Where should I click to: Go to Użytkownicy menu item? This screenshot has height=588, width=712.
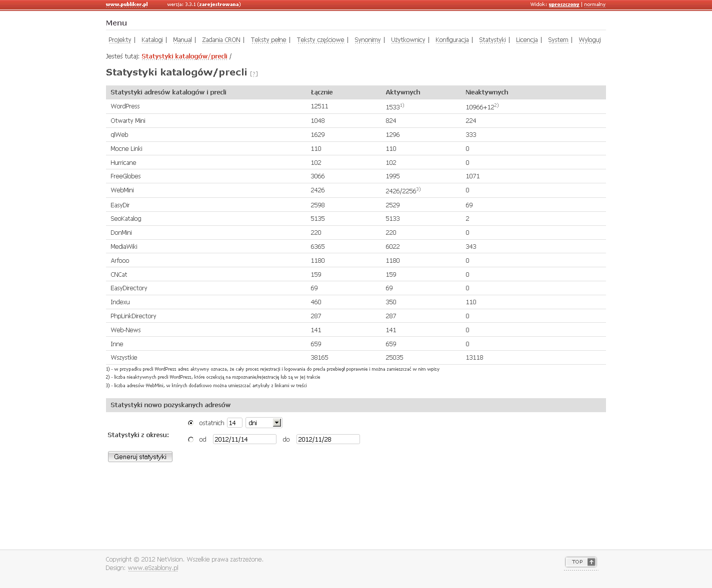408,40
